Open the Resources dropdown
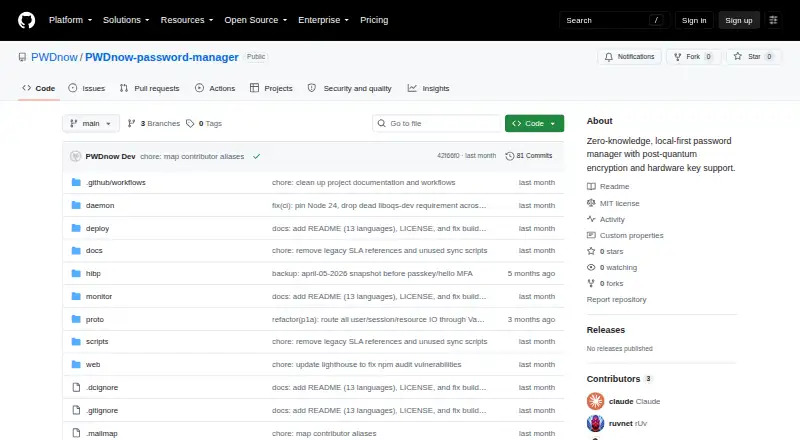The height and width of the screenshot is (440, 800). tap(187, 20)
